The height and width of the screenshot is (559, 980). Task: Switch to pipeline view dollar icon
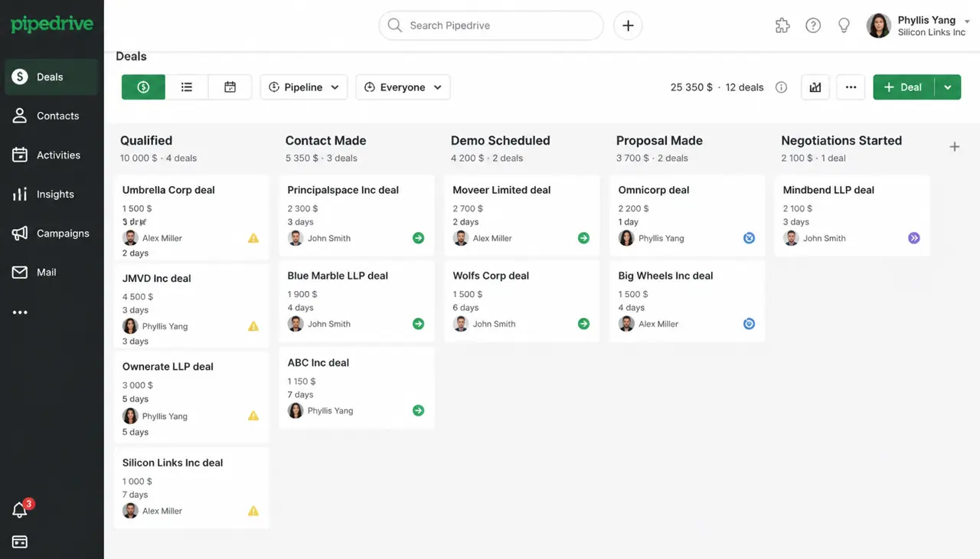coord(143,87)
